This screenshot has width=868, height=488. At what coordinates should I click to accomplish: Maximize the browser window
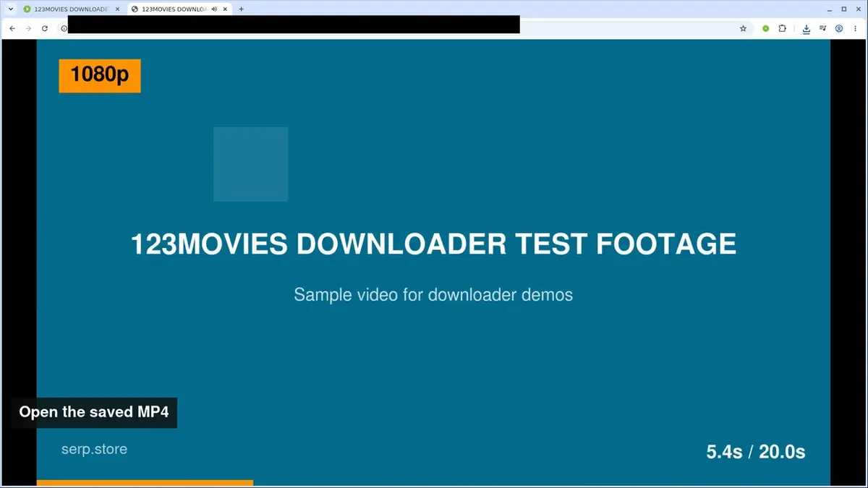[843, 9]
